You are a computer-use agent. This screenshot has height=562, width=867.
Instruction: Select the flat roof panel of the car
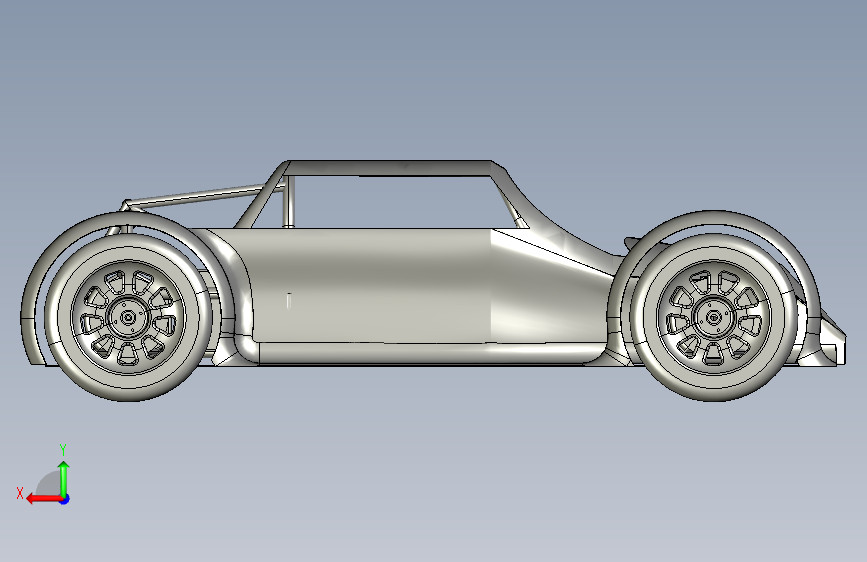pos(390,168)
